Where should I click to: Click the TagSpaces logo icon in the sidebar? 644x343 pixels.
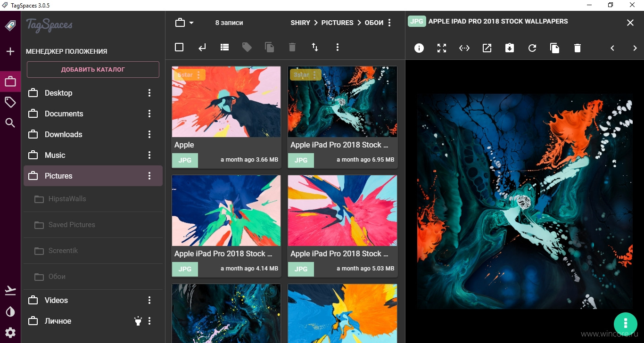(10, 25)
